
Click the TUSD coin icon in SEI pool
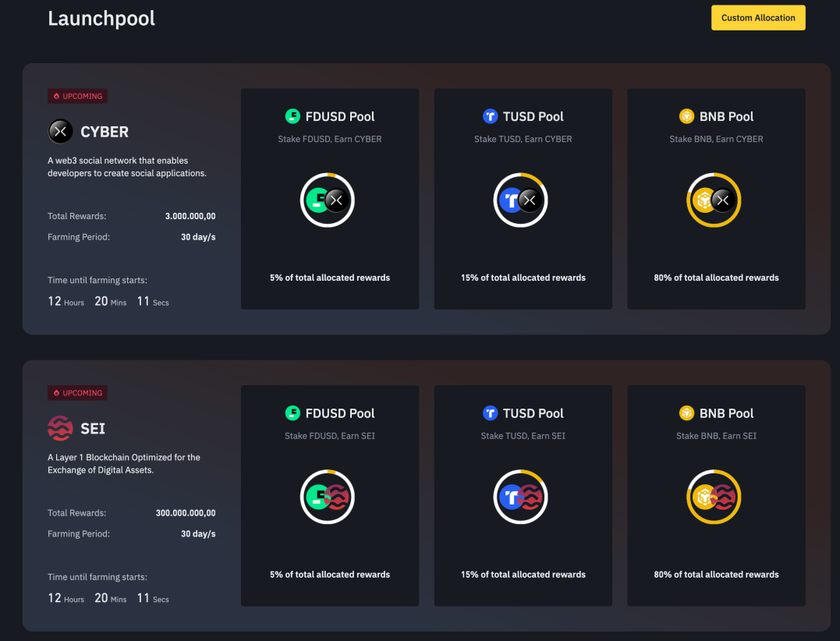click(491, 413)
